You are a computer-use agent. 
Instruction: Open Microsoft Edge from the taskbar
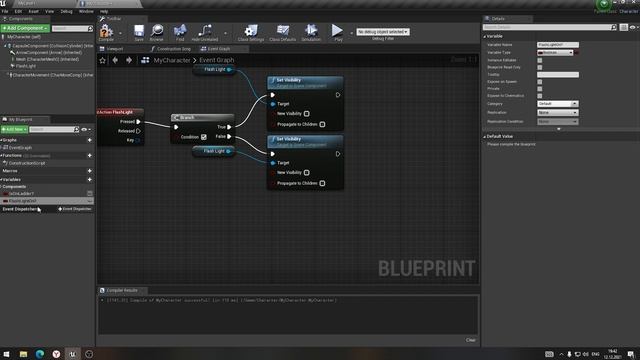pyautogui.click(x=40, y=354)
